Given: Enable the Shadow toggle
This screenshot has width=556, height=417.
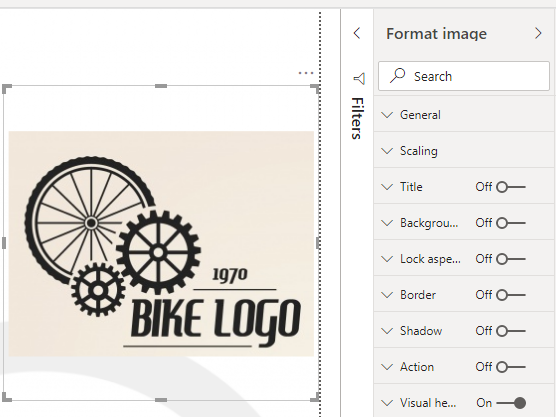Looking at the screenshot, I should pos(511,331).
